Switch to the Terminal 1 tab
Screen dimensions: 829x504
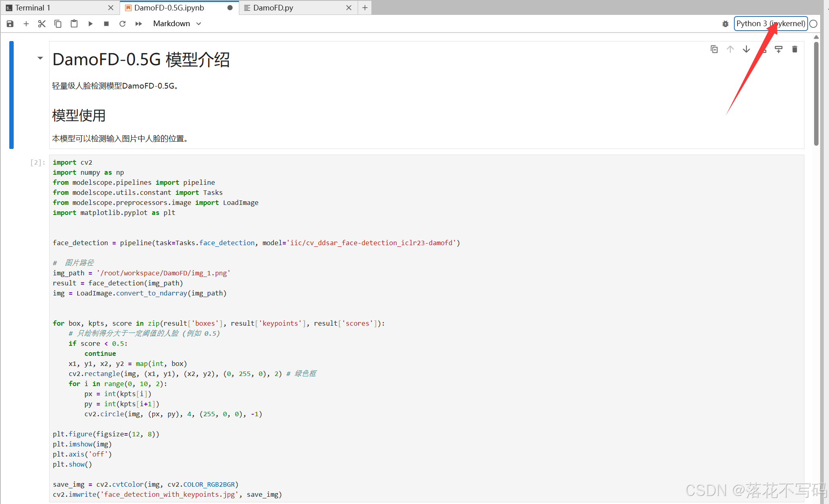point(33,8)
